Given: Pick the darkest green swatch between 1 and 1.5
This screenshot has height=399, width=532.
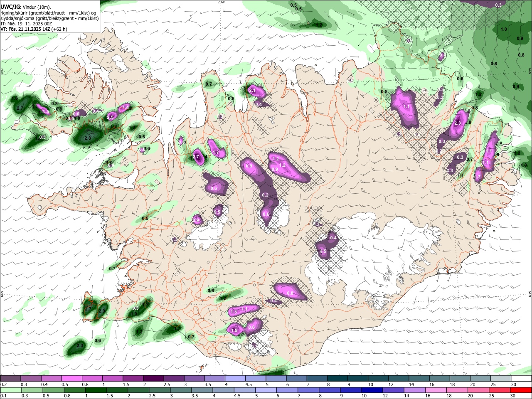Looking at the screenshot, I should click(96, 390).
